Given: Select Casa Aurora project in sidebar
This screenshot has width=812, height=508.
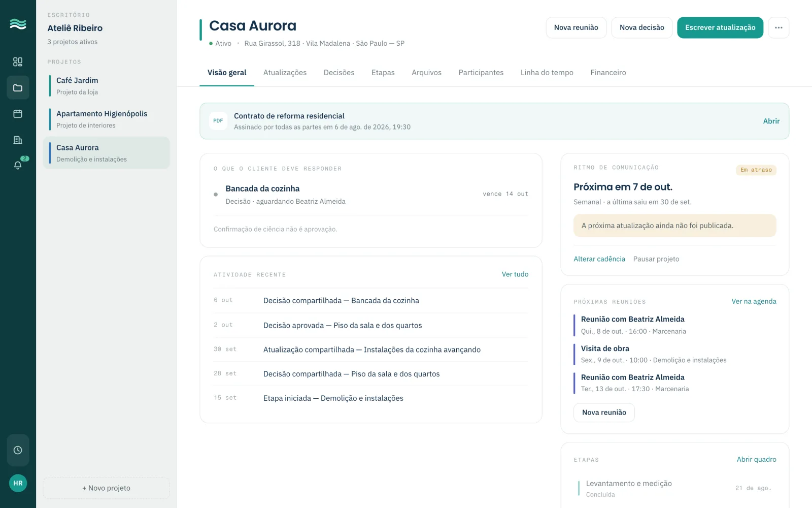Looking at the screenshot, I should tap(107, 153).
